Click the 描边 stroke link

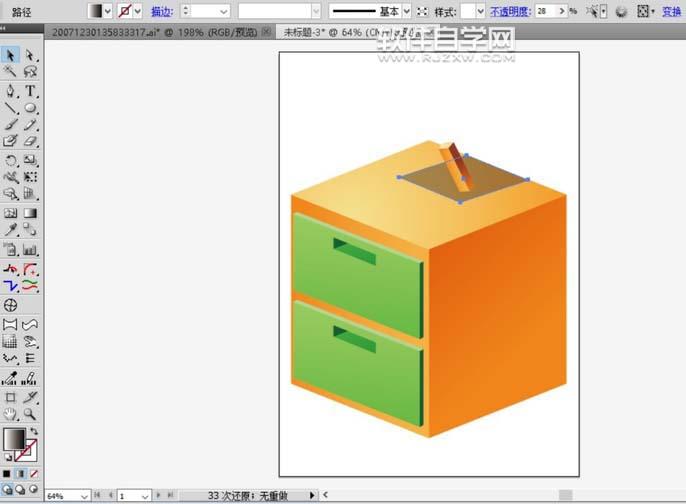point(161,11)
